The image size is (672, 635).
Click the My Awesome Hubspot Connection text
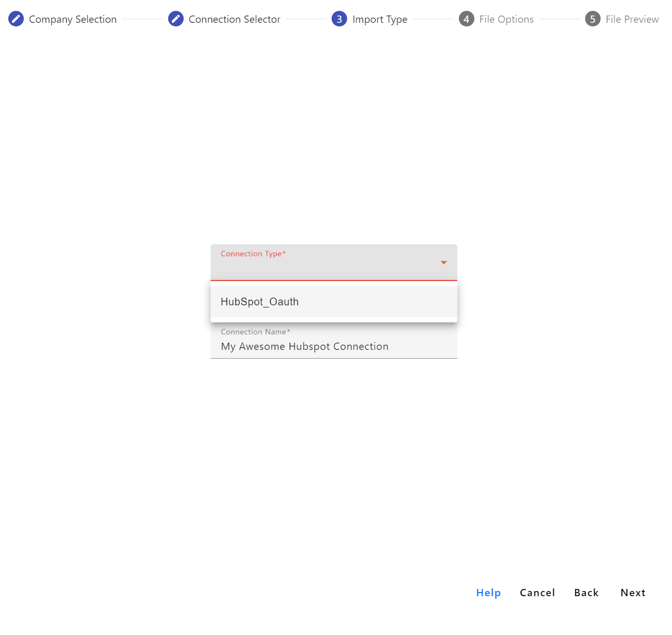coord(305,347)
